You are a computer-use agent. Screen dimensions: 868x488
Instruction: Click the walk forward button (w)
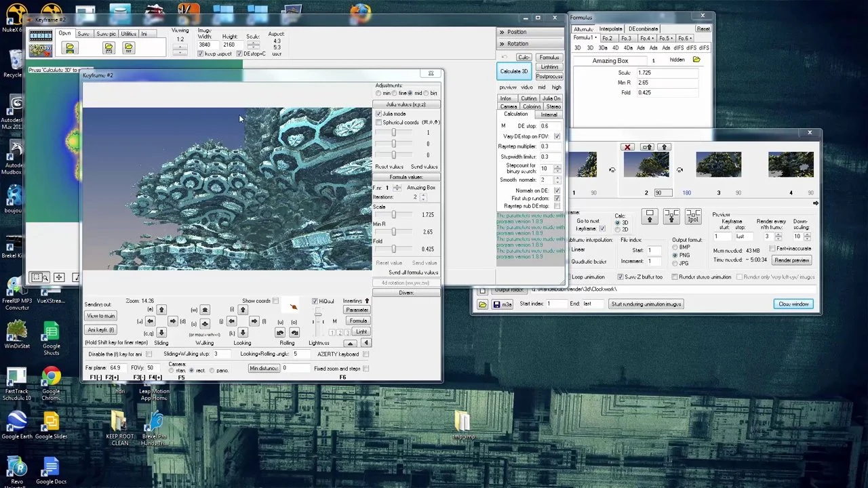pyautogui.click(x=205, y=310)
